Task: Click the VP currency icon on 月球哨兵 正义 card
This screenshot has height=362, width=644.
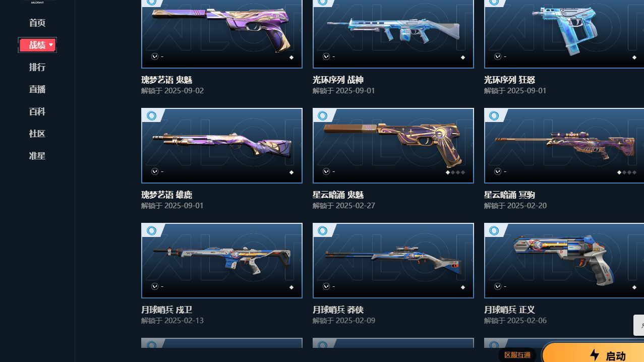Action: click(x=498, y=286)
